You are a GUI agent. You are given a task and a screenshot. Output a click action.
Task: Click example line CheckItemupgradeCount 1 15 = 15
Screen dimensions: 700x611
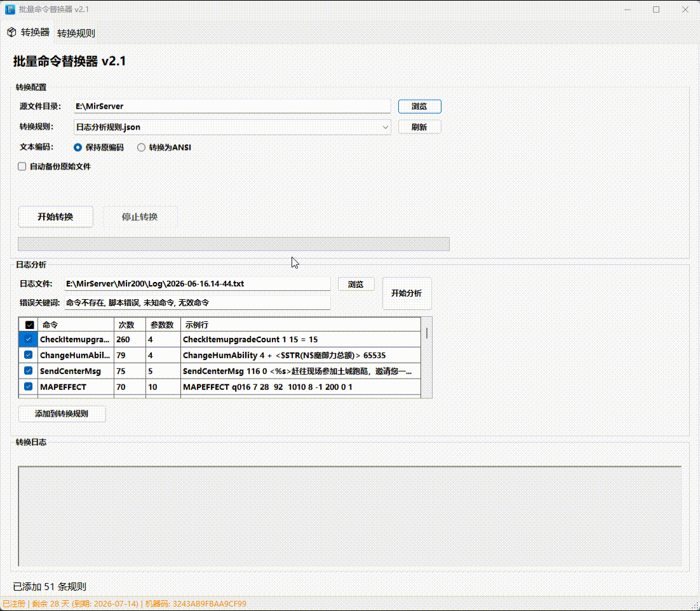coord(300,340)
